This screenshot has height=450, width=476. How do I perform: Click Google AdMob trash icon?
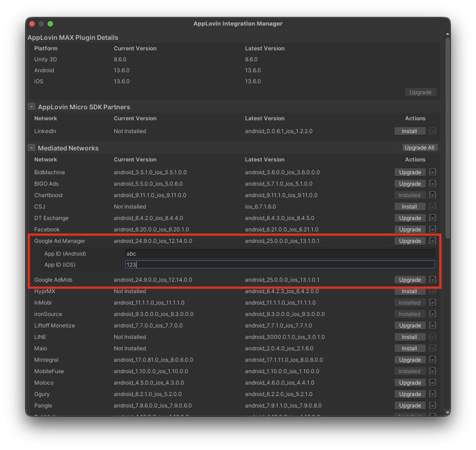(x=433, y=280)
